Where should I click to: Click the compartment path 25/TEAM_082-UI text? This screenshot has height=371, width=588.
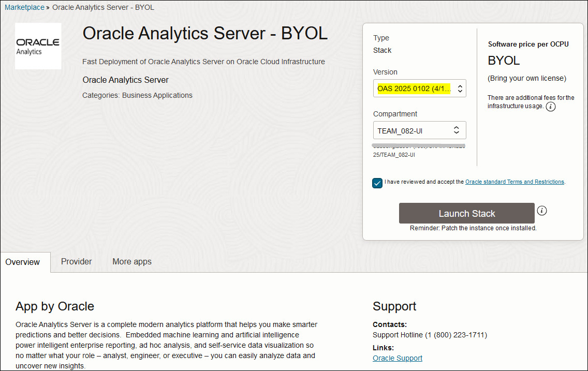[x=394, y=155]
